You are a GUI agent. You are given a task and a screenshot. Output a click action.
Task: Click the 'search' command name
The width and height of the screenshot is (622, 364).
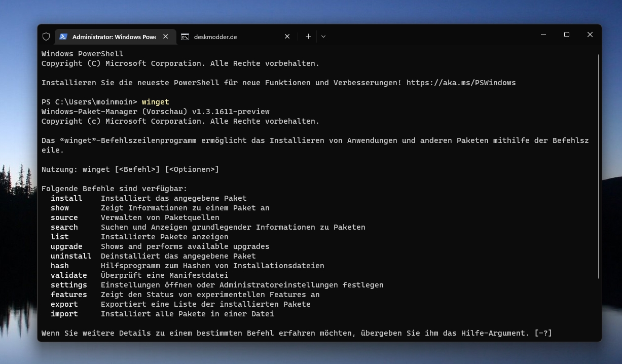(x=64, y=227)
